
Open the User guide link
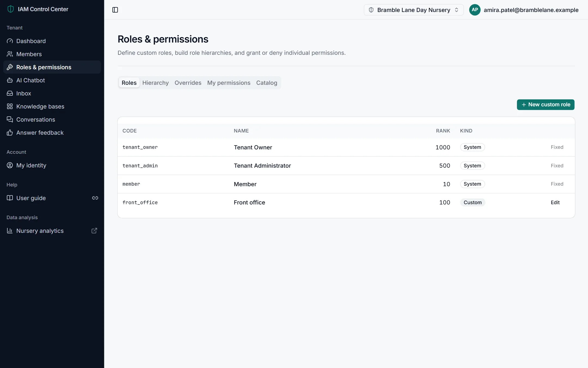[52, 198]
